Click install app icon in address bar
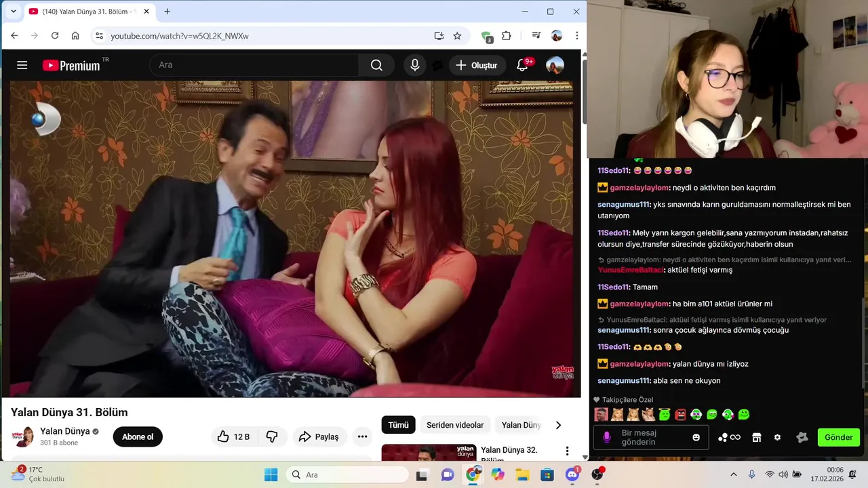This screenshot has height=488, width=868. [439, 36]
